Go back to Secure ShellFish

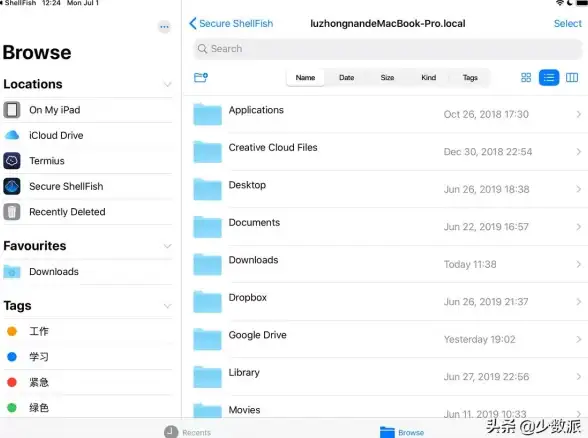coord(231,24)
